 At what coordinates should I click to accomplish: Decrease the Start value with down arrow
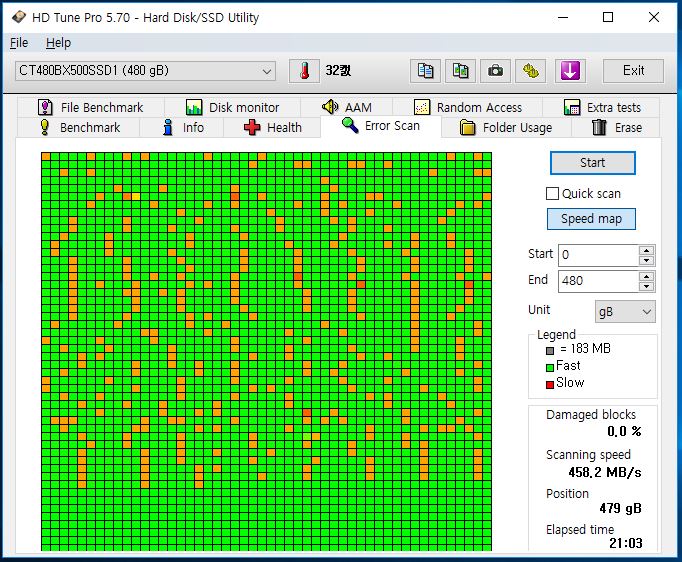pyautogui.click(x=647, y=260)
